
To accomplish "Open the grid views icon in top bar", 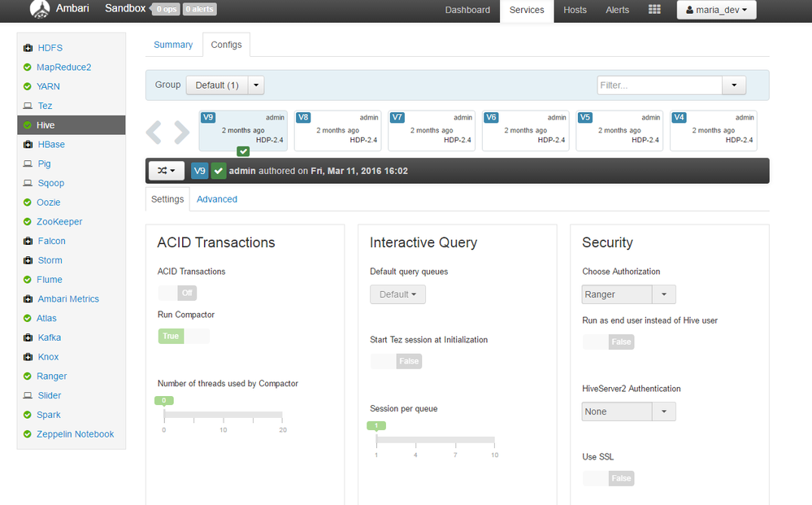I will (x=654, y=9).
